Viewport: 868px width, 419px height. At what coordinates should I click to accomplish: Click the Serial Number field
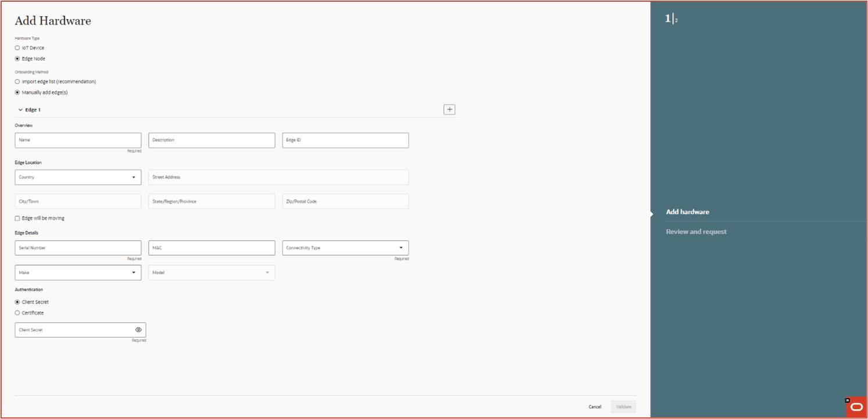pyautogui.click(x=78, y=248)
